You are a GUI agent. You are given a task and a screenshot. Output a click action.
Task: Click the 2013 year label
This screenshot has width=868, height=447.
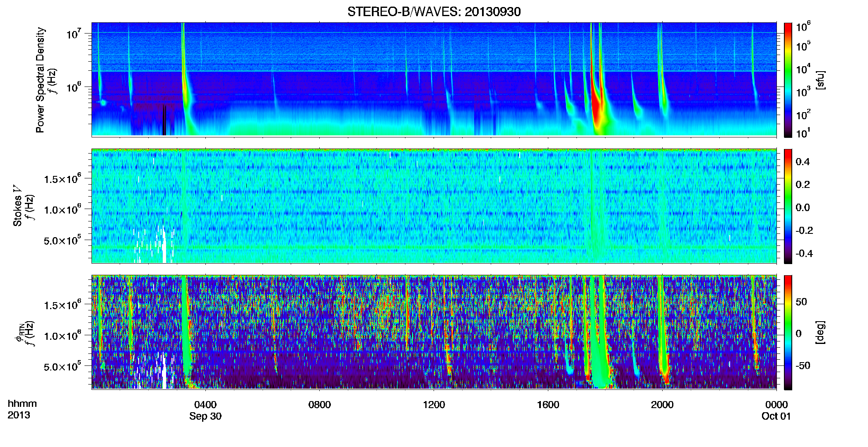click(x=19, y=415)
